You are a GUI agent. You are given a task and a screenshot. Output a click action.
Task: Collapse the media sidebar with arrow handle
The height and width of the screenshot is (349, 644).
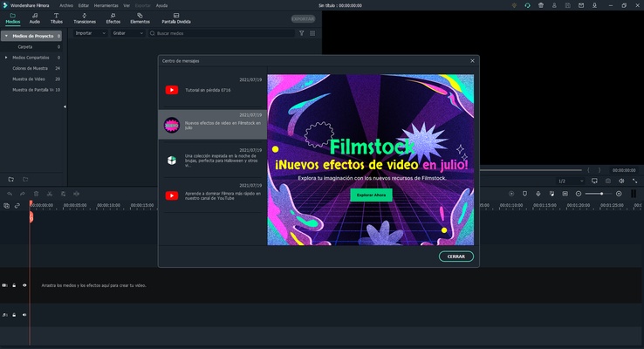65,106
